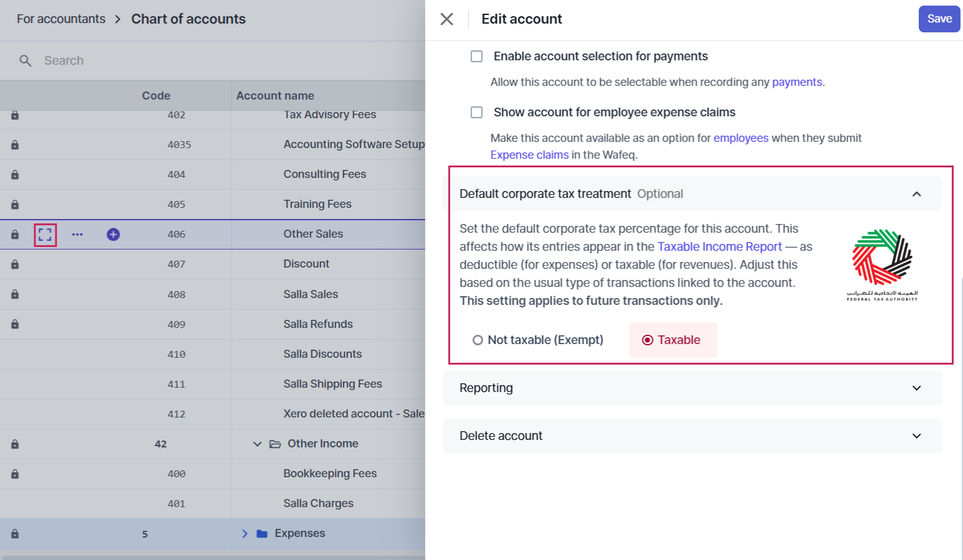Click lock icon on Discount row
Image resolution: width=963 pixels, height=560 pixels.
pyautogui.click(x=15, y=264)
